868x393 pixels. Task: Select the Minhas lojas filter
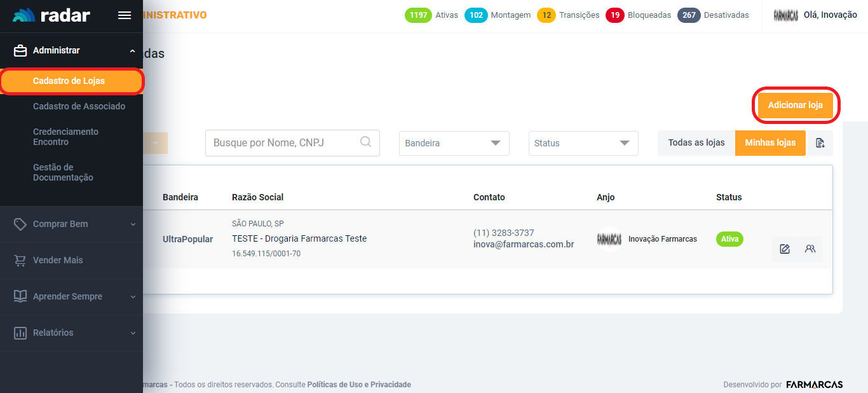[x=770, y=143]
